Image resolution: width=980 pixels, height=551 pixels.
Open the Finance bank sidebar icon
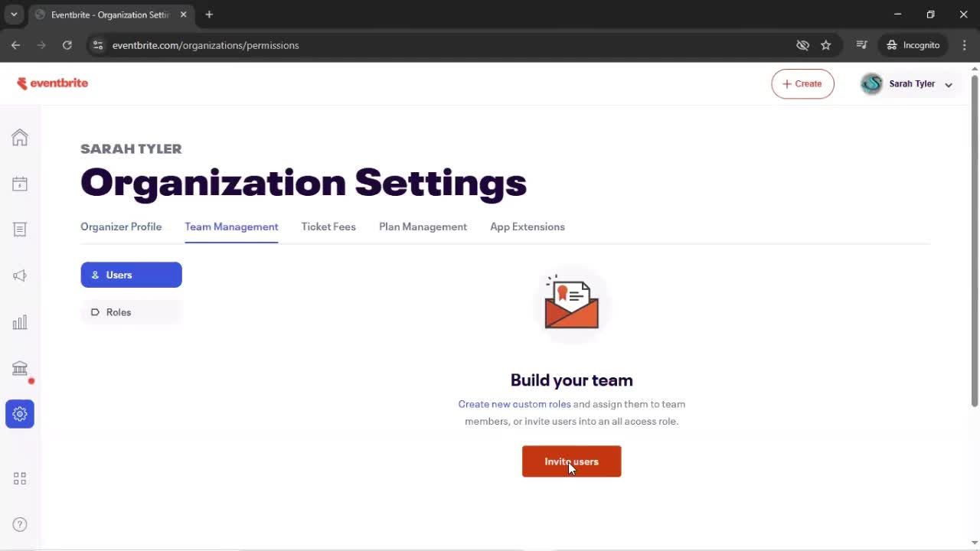[20, 368]
